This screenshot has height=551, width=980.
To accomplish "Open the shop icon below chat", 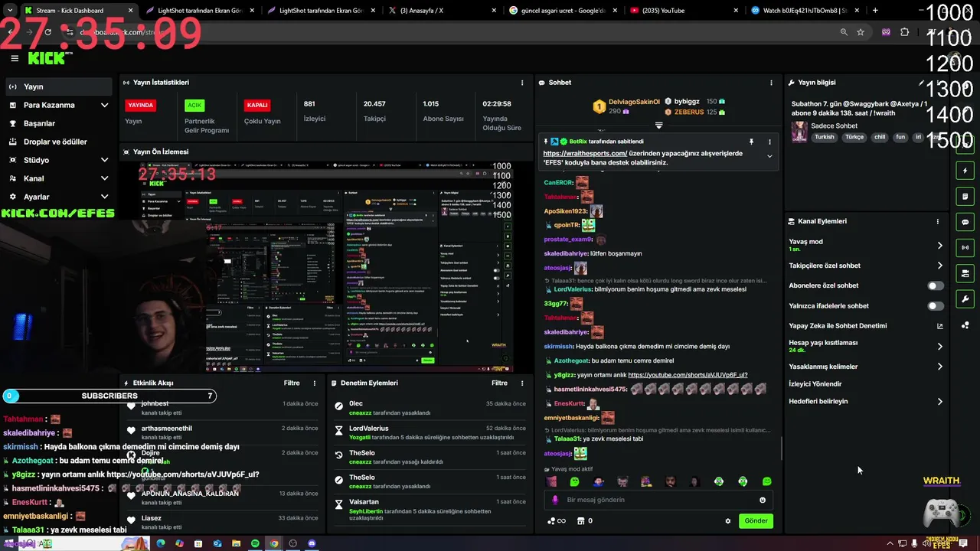I will (580, 521).
